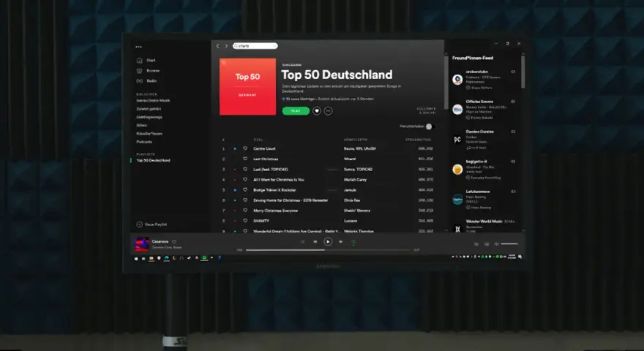Skip to the next track
Image resolution: width=644 pixels, height=351 pixels.
point(340,242)
